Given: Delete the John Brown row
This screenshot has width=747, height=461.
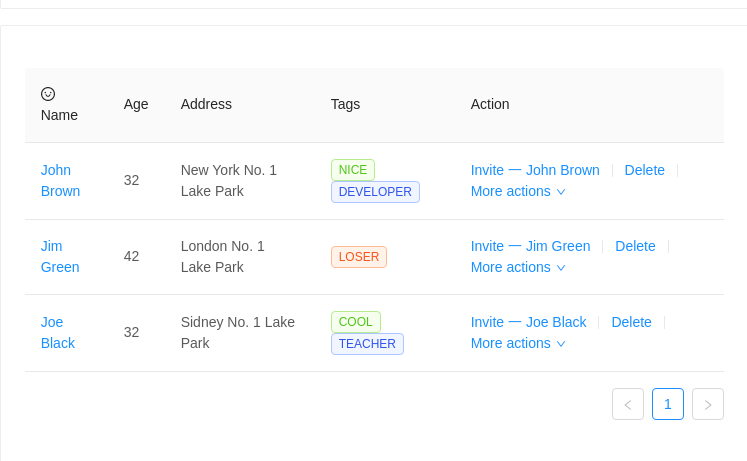Looking at the screenshot, I should [x=645, y=170].
